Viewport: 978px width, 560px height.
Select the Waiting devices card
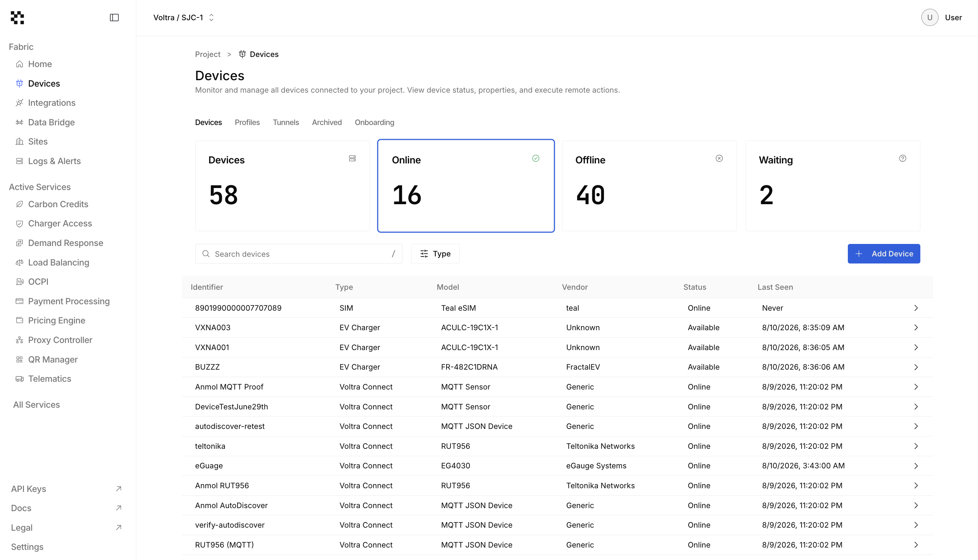coord(833,186)
